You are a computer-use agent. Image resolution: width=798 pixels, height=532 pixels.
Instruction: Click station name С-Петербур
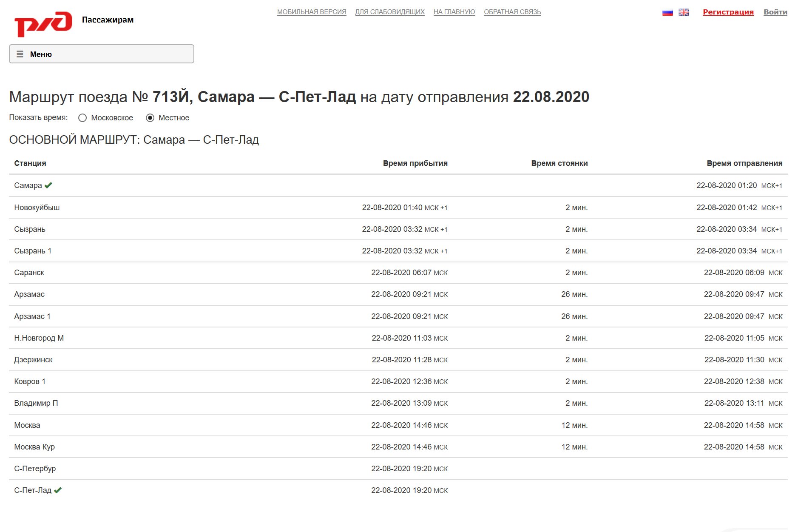tap(35, 469)
